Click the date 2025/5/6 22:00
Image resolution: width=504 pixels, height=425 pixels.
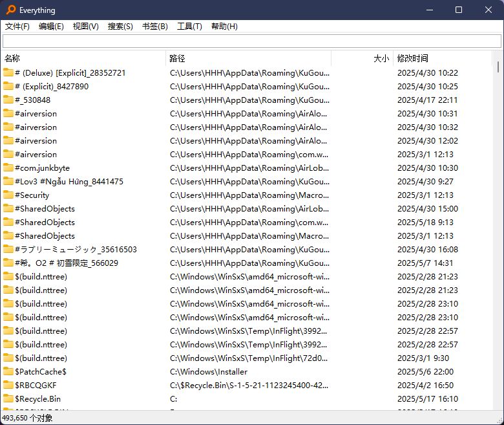425,372
